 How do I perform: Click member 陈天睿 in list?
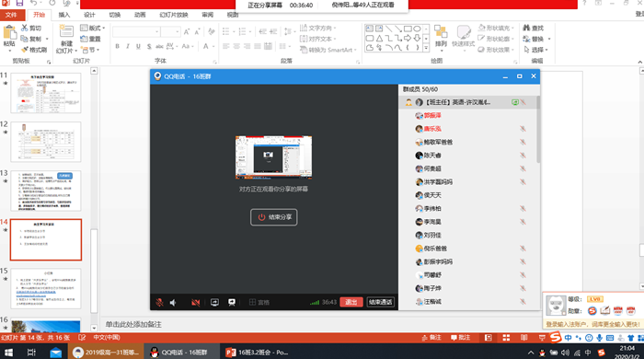[467, 156]
